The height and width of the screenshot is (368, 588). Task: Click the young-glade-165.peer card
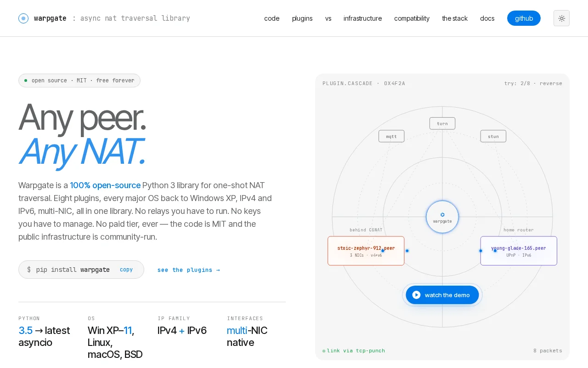[519, 251]
